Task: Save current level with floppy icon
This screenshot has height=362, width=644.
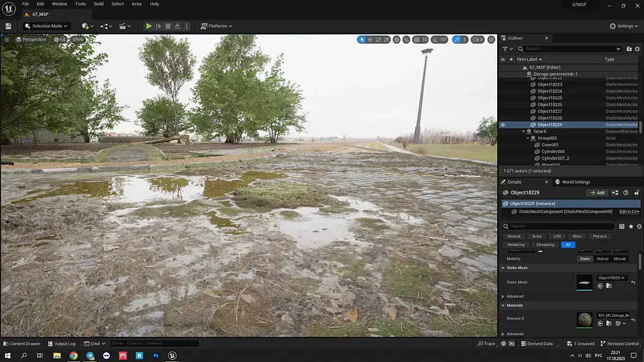Action: (8, 26)
